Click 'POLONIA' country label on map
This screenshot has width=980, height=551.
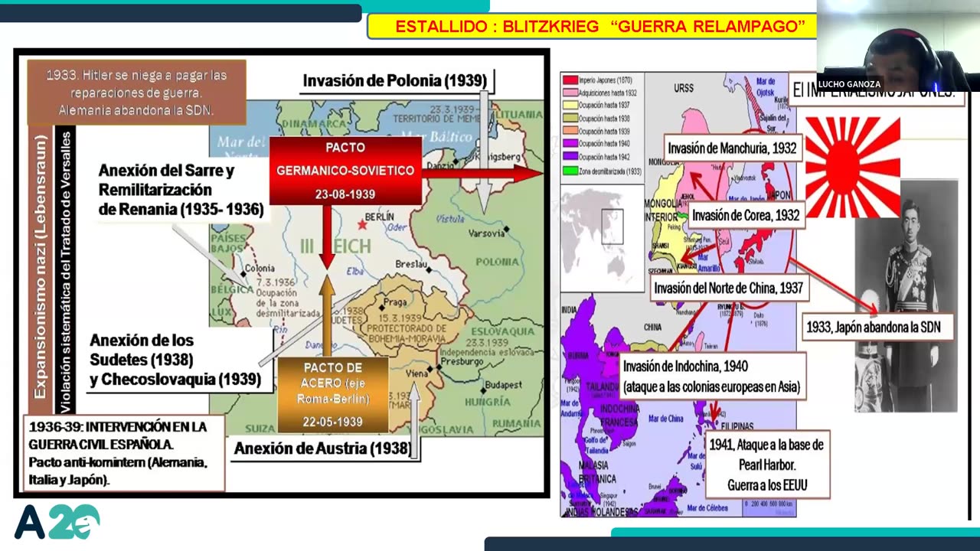(498, 262)
